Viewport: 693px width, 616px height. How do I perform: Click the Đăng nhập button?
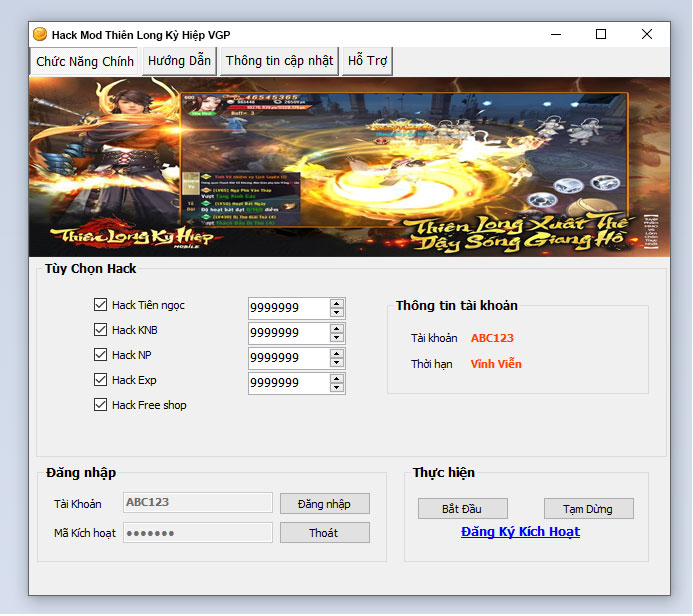(x=324, y=504)
